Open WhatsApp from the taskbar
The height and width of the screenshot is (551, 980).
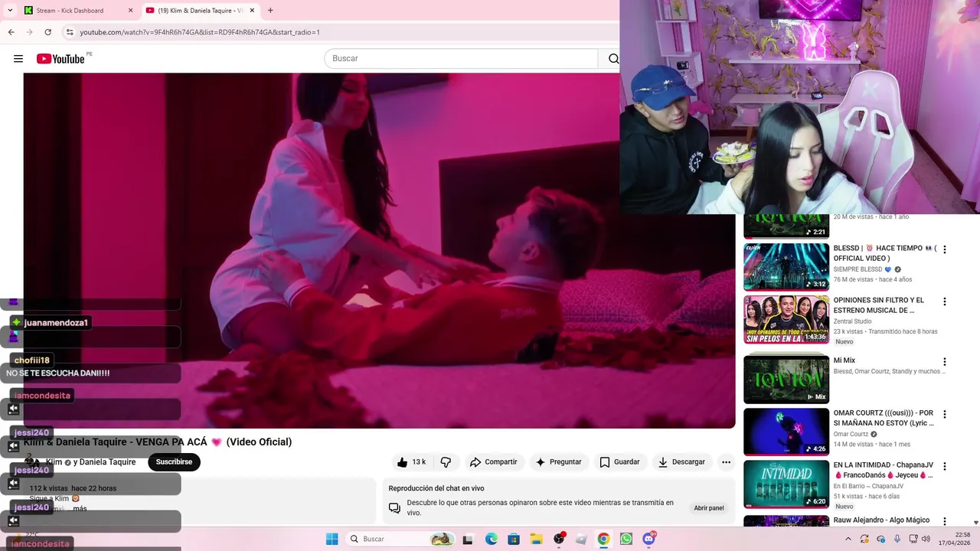tap(626, 539)
